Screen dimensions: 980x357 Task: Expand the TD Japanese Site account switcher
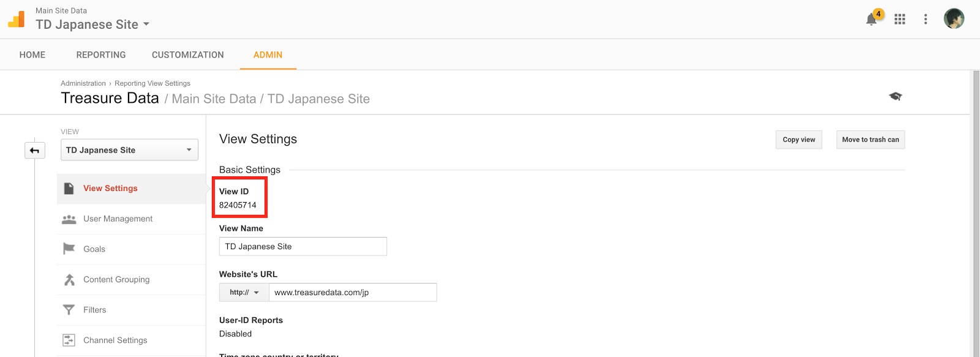coord(92,24)
